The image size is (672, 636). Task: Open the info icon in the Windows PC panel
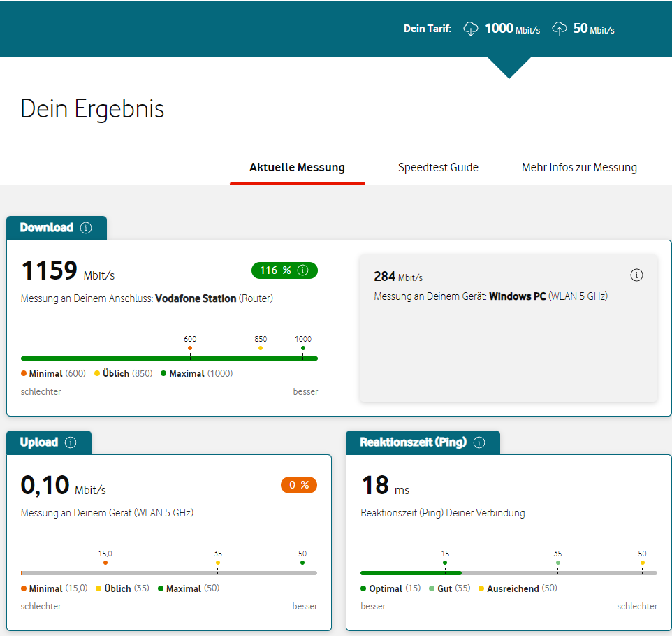coord(636,275)
